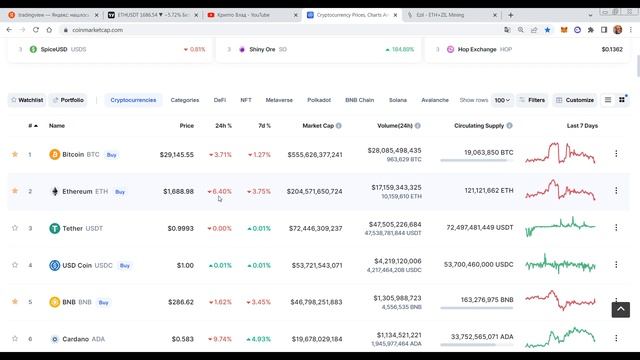Open the Filters button
This screenshot has height=360, width=640.
click(x=532, y=100)
